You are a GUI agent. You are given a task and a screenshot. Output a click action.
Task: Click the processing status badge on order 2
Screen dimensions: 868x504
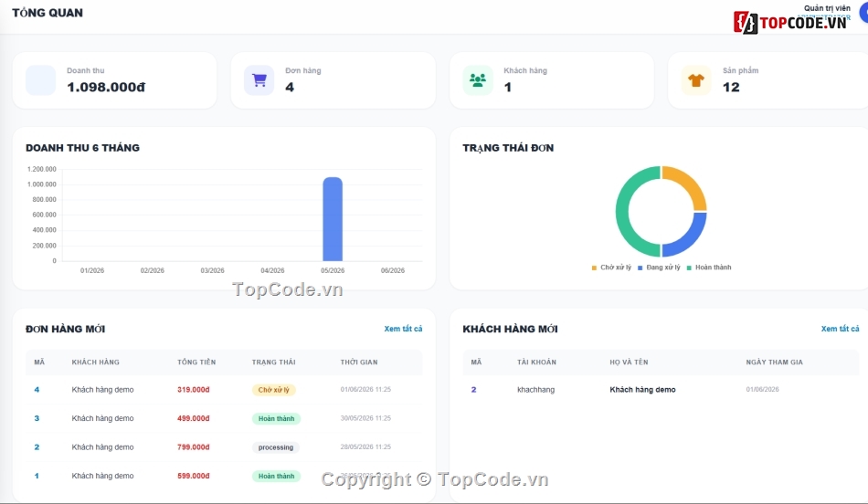pos(276,447)
